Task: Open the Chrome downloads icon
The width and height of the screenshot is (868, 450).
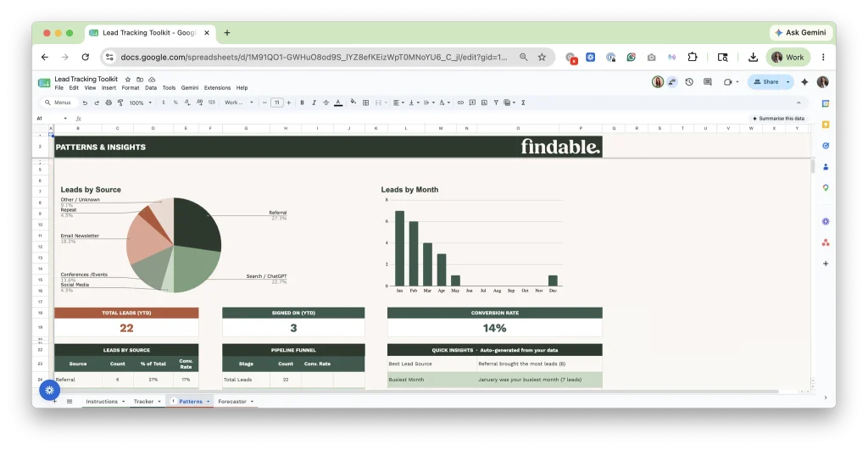Action: tap(753, 57)
